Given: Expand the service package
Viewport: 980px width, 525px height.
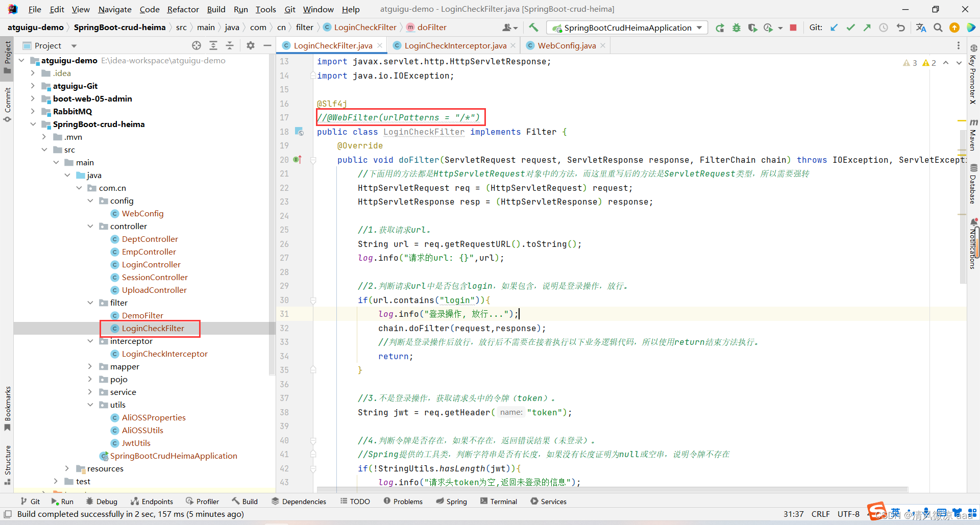Looking at the screenshot, I should pyautogui.click(x=90, y=392).
